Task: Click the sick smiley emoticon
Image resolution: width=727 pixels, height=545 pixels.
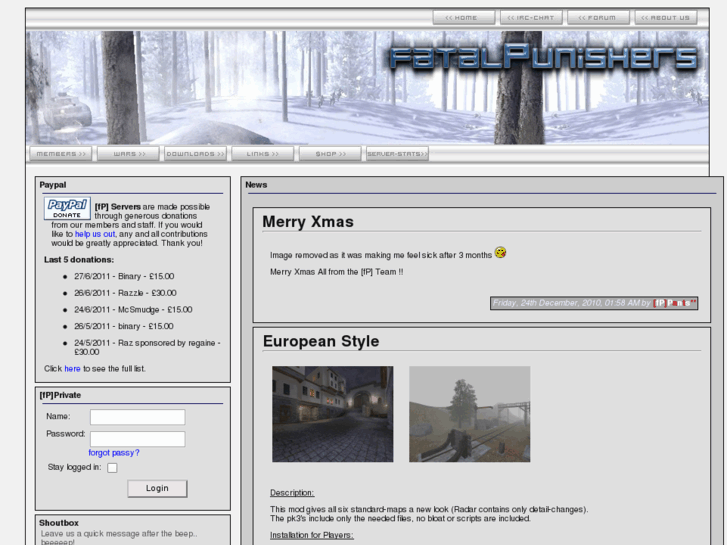Action: [x=500, y=252]
